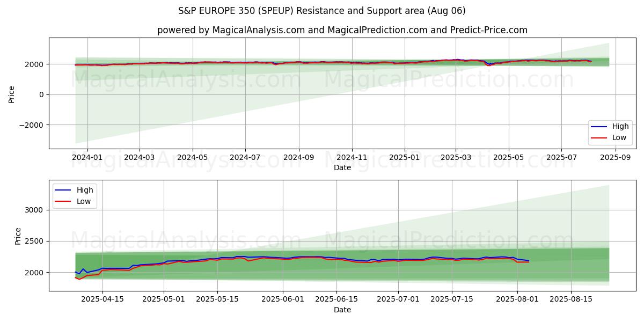Click the '0' price tick on upper chart

42,94
